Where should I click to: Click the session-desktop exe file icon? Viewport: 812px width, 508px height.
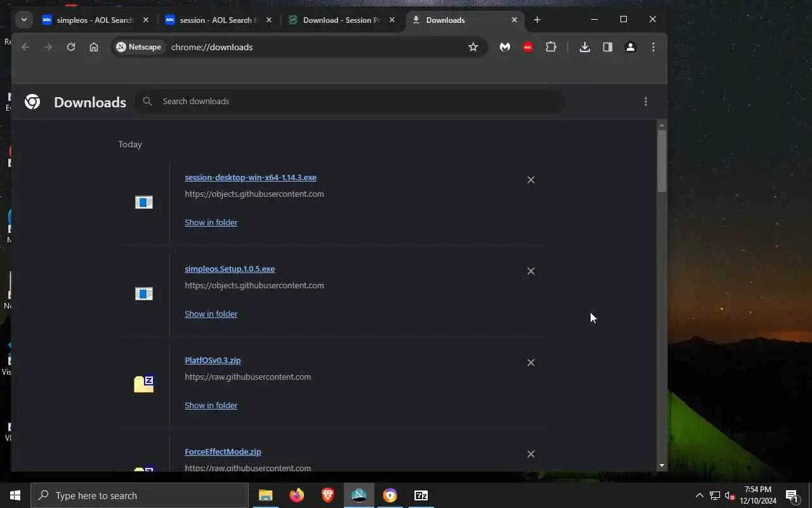pos(144,203)
